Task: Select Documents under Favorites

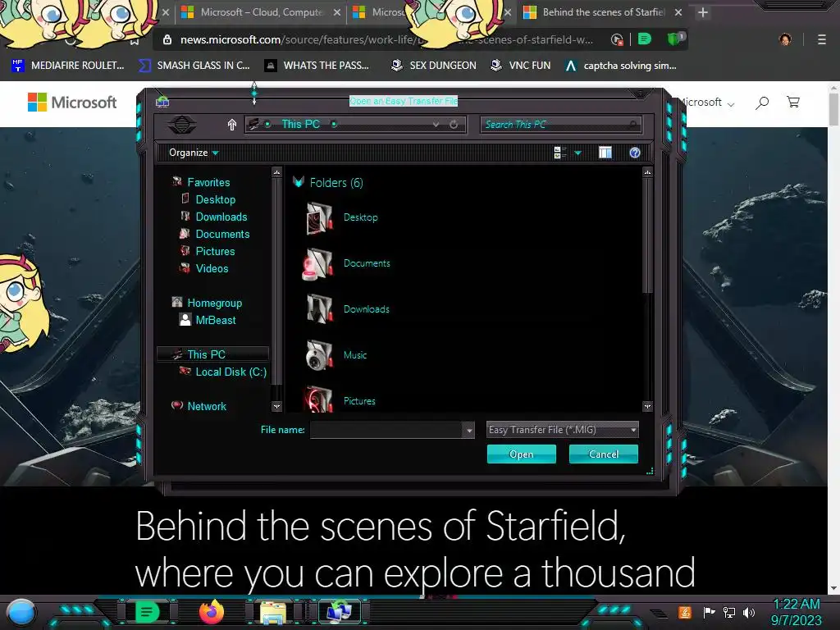Action: (222, 234)
